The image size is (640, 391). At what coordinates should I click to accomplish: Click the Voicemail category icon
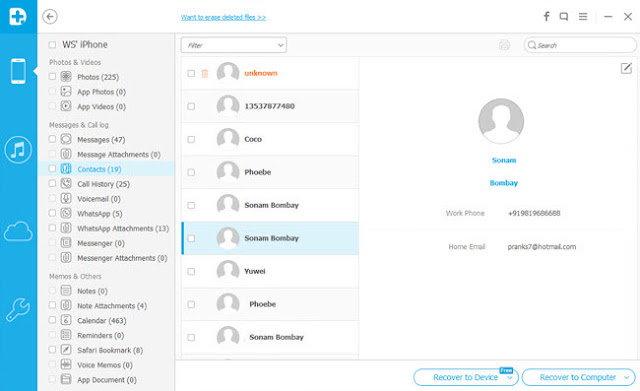tap(66, 198)
